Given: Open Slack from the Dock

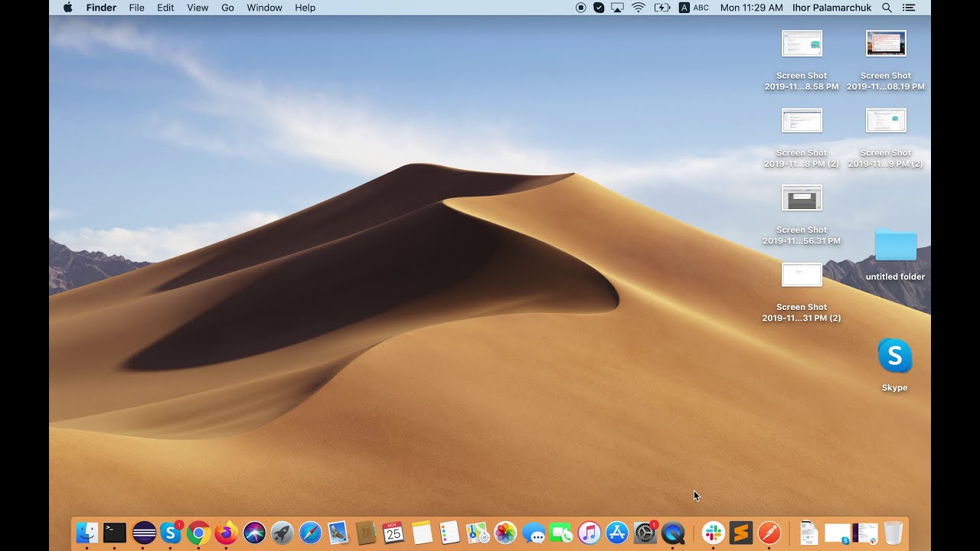Looking at the screenshot, I should 714,533.
